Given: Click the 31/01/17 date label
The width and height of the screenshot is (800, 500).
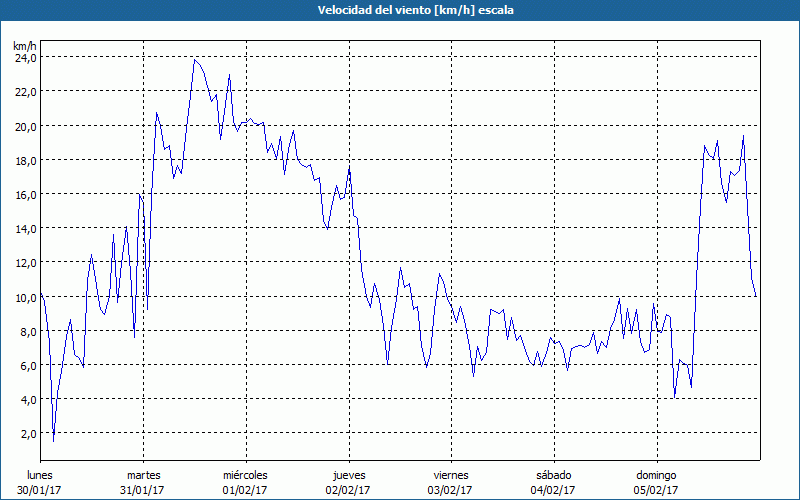Looking at the screenshot, I should click(142, 490).
